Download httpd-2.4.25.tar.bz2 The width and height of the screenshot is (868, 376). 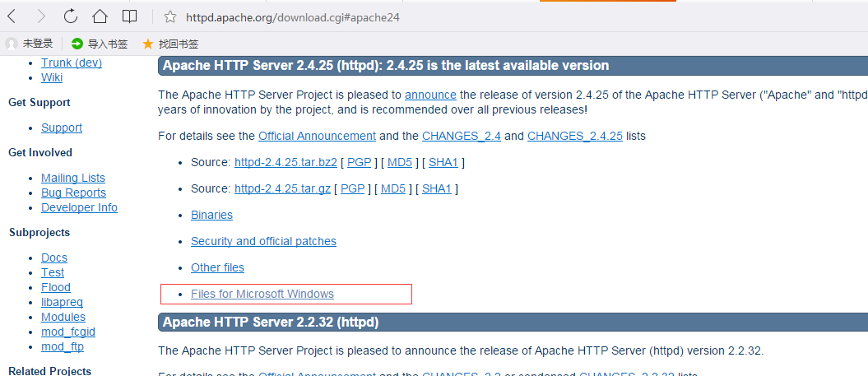point(285,163)
